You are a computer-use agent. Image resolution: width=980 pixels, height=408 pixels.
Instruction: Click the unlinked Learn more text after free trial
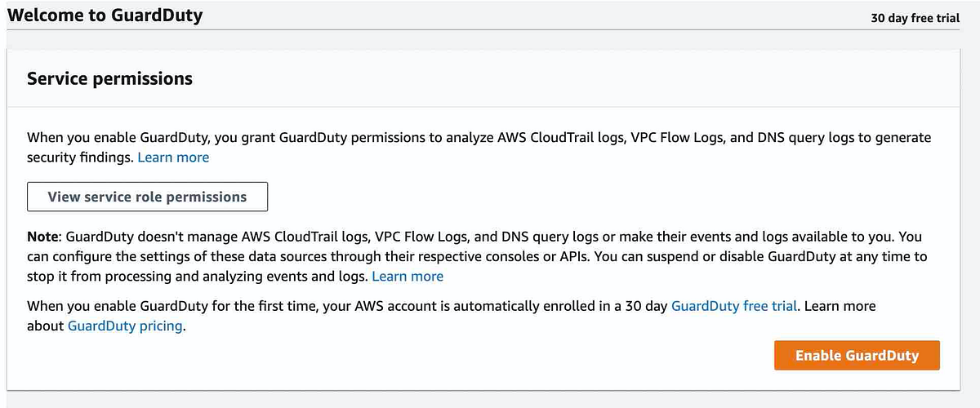point(840,306)
